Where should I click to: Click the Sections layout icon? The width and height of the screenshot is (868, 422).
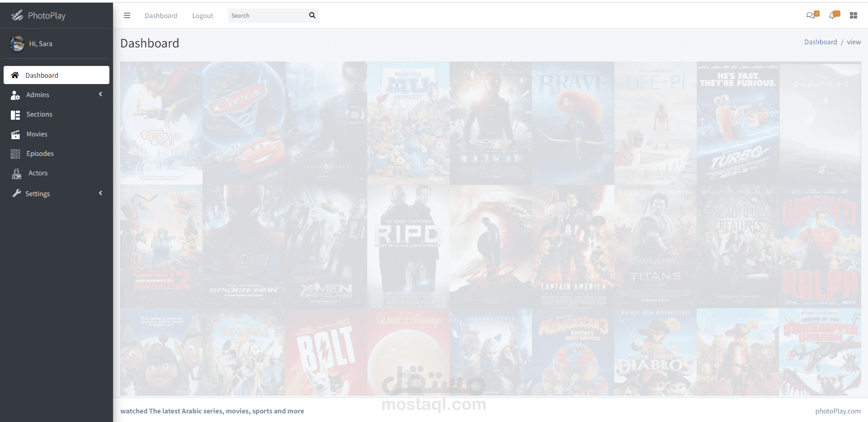click(15, 115)
